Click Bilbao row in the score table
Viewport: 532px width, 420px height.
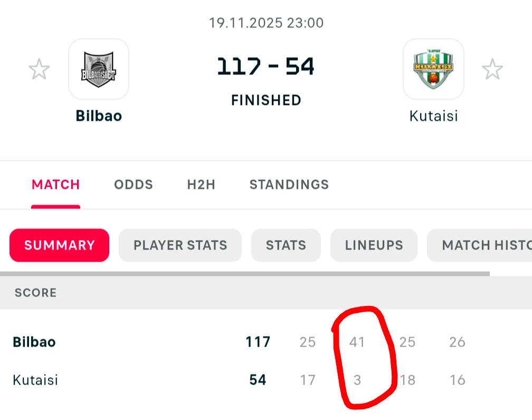coord(34,342)
